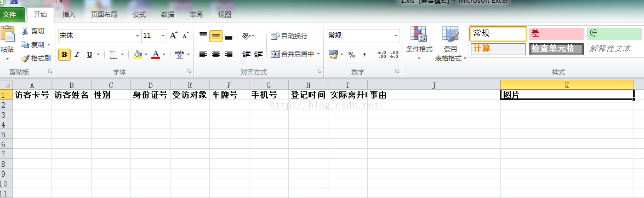Open Format as Table (套用表格格式)

click(451, 43)
